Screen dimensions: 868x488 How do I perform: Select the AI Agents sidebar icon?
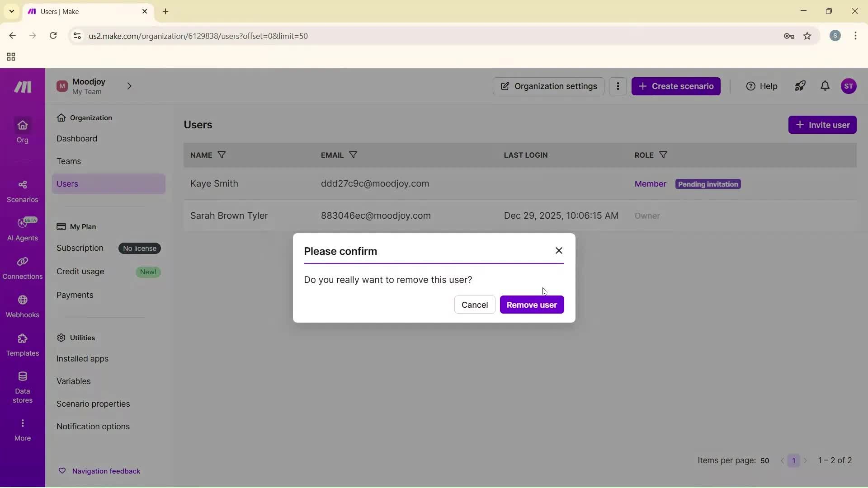(22, 229)
